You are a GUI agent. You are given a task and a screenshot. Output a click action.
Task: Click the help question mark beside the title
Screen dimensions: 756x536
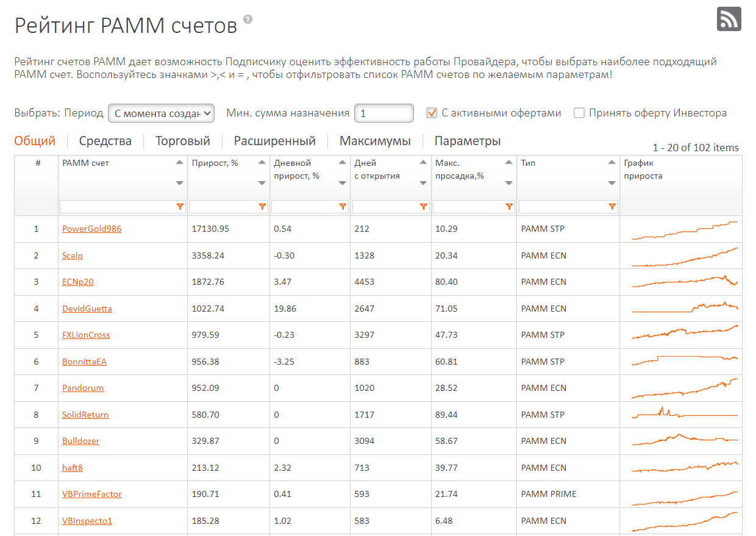pos(248,19)
